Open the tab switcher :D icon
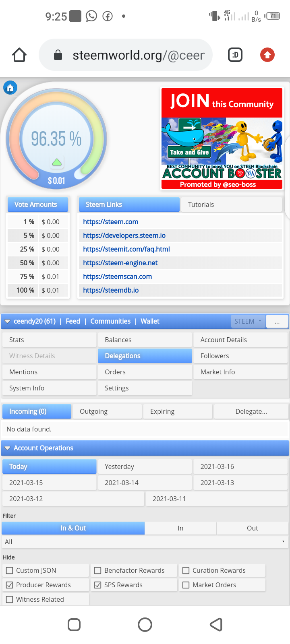Screen dimensions: 290x644 235,55
